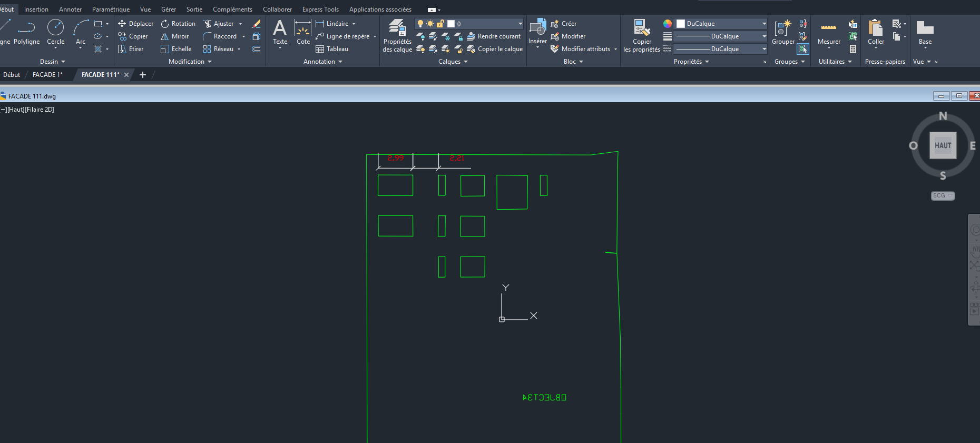Expand the Dessin panel
980x443 pixels.
[53, 62]
